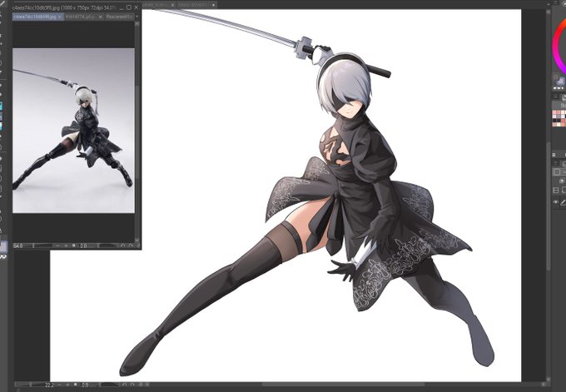Viewport: 566px width, 392px height.
Task: Click scroll-up arrow in the reference window
Action: coord(137,23)
